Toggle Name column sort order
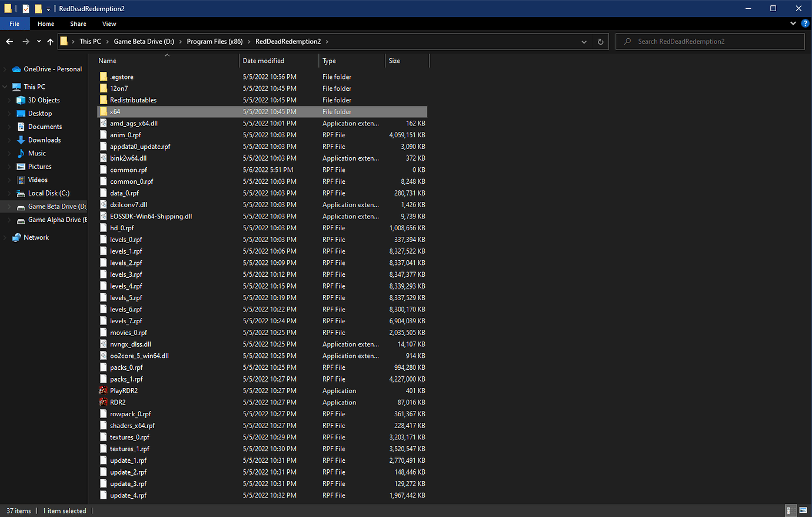This screenshot has width=812, height=517. [107, 61]
